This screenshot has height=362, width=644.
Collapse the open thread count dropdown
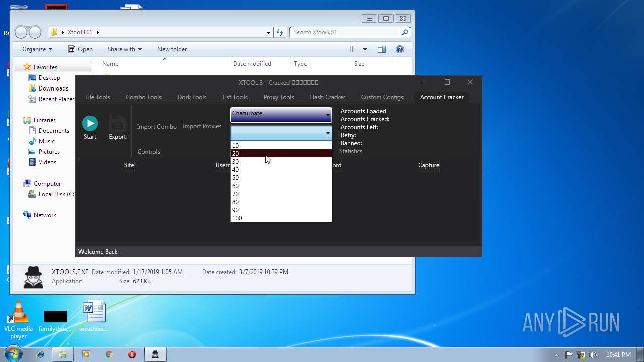(328, 133)
